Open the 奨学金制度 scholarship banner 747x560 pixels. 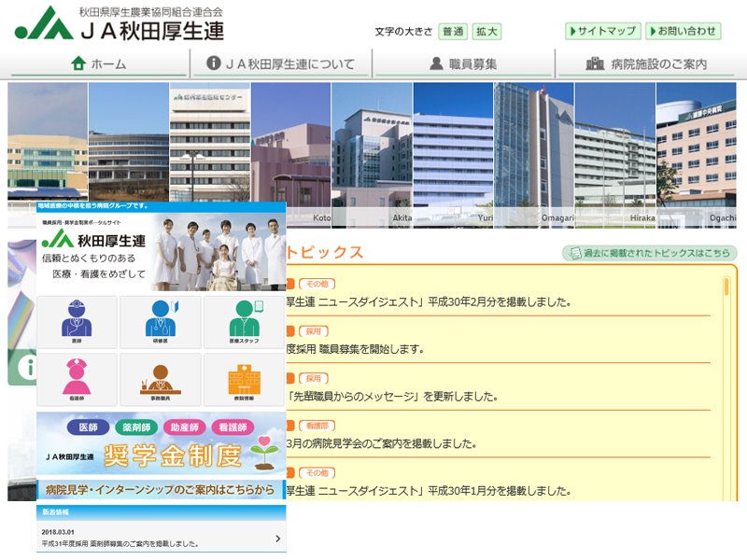point(162,442)
